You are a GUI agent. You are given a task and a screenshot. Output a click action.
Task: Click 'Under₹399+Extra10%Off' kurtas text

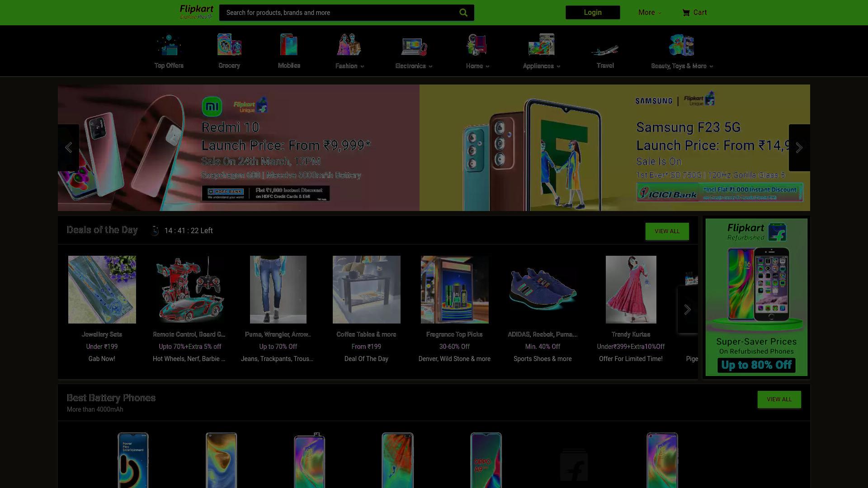coord(631,347)
